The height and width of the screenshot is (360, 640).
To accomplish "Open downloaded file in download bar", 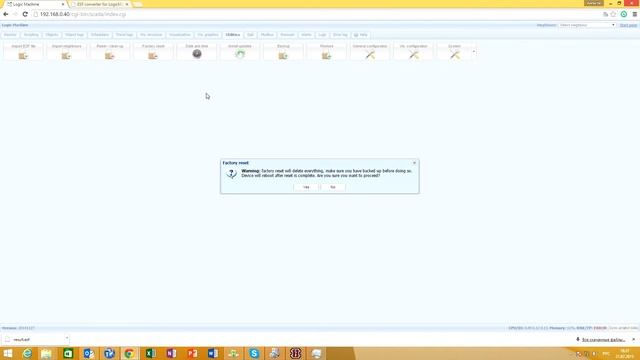I will coord(33,340).
